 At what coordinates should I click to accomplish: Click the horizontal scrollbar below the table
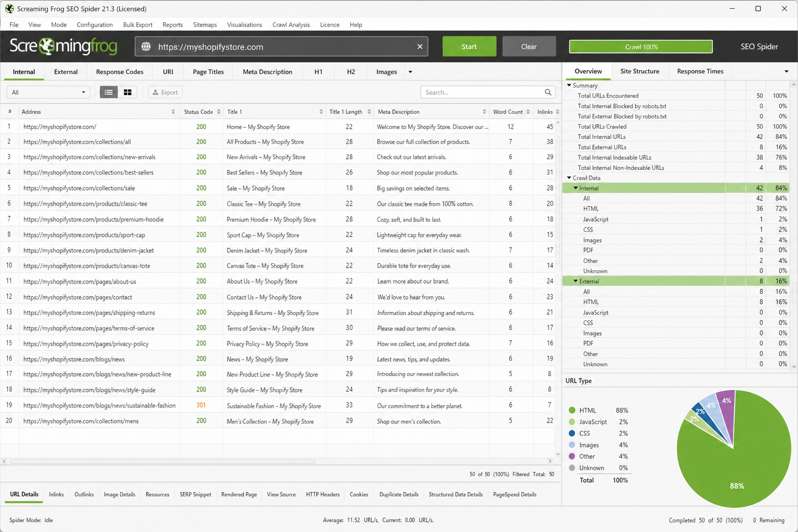click(163, 461)
